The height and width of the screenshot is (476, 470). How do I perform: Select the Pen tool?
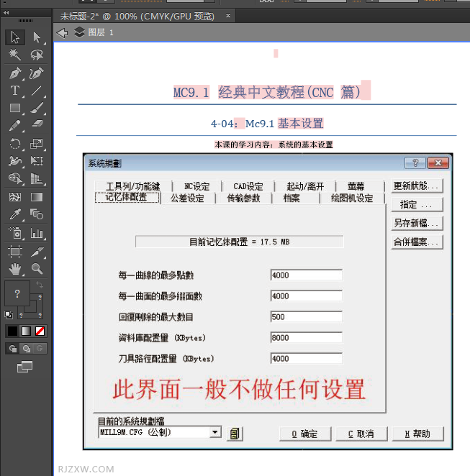[15, 73]
